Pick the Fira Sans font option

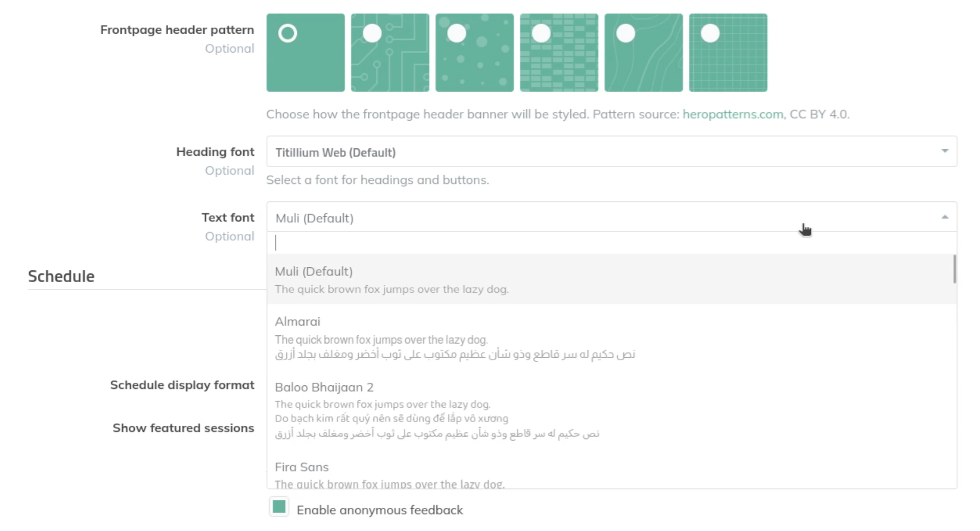coord(610,474)
